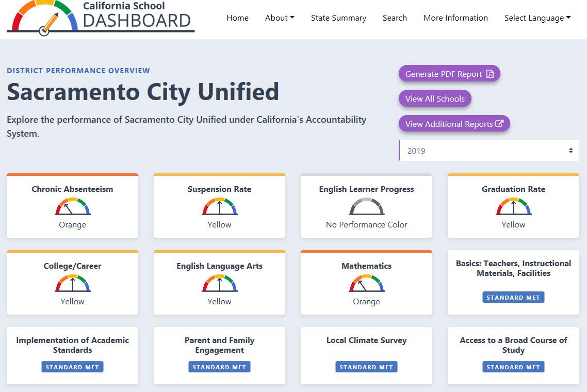Click the English Language Arts gauge icon

pyautogui.click(x=220, y=283)
